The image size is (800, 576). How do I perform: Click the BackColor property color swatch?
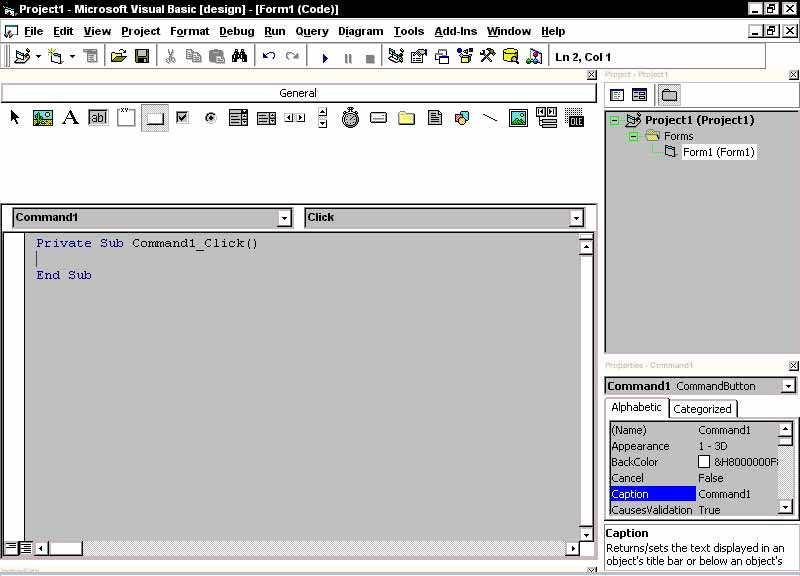[x=704, y=462]
